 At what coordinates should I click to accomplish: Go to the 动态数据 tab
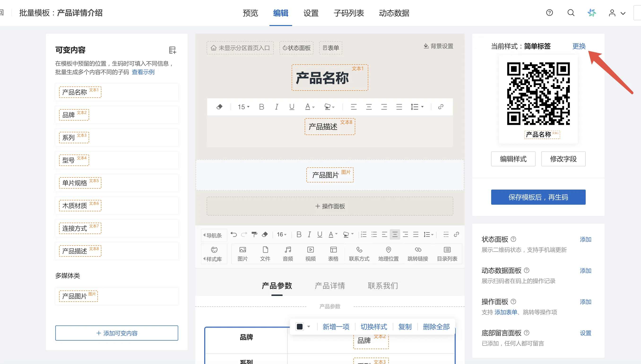(x=394, y=13)
